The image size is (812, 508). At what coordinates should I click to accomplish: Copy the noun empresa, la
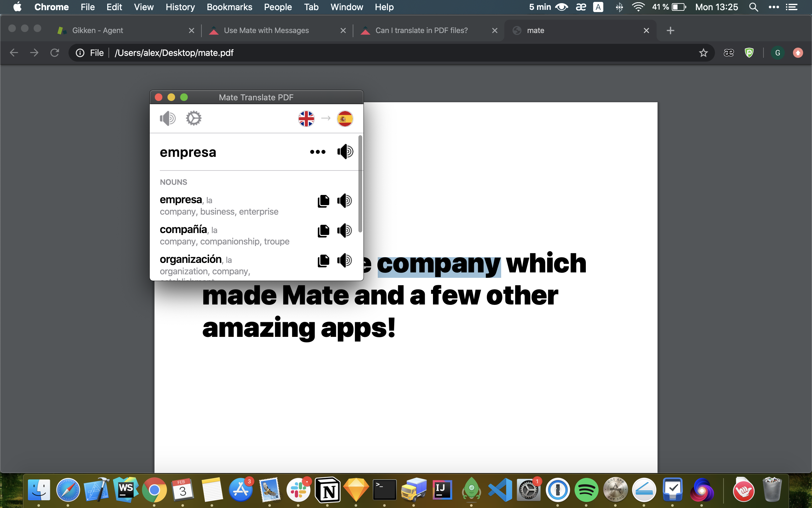tap(323, 201)
